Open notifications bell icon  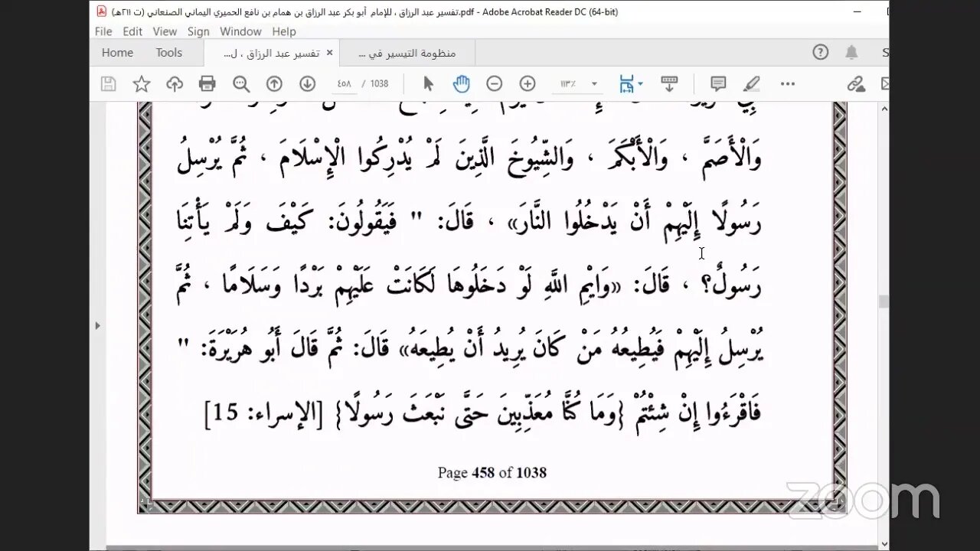[x=851, y=52]
